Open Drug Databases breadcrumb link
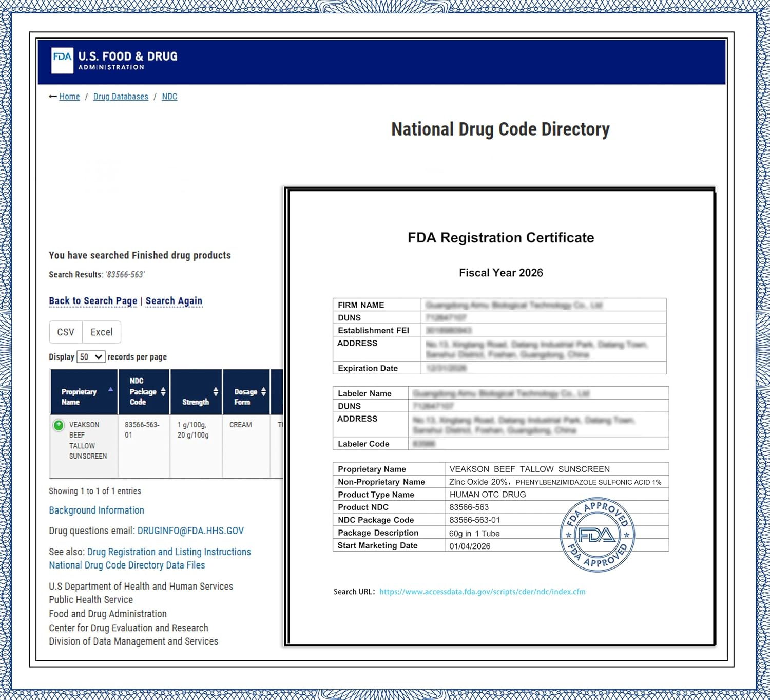The height and width of the screenshot is (700, 770). [x=121, y=97]
